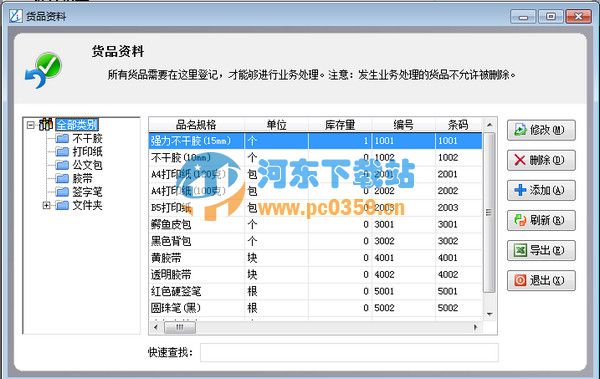Screen dimensions: 600x379
Task: Open the 胶带 category label
Action: pyautogui.click(x=82, y=178)
